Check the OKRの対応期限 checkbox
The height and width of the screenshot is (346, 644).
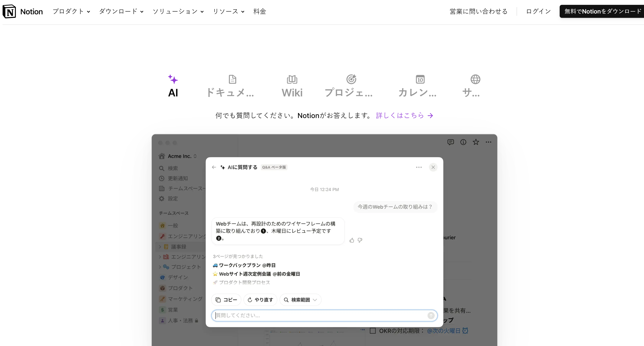372,331
